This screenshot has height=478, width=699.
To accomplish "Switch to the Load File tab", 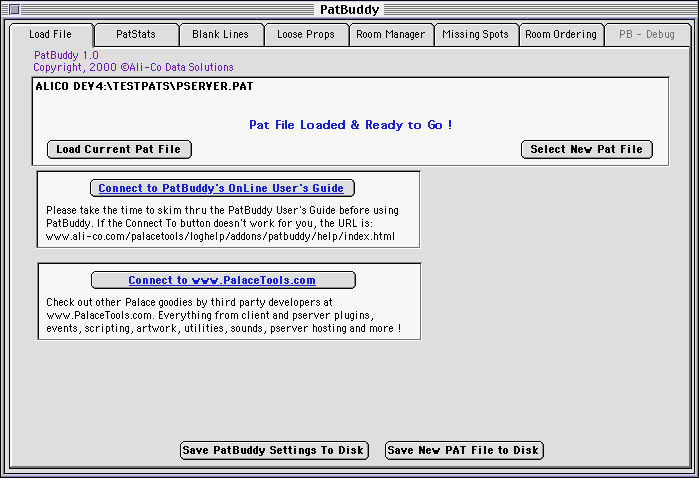I will 51,35.
